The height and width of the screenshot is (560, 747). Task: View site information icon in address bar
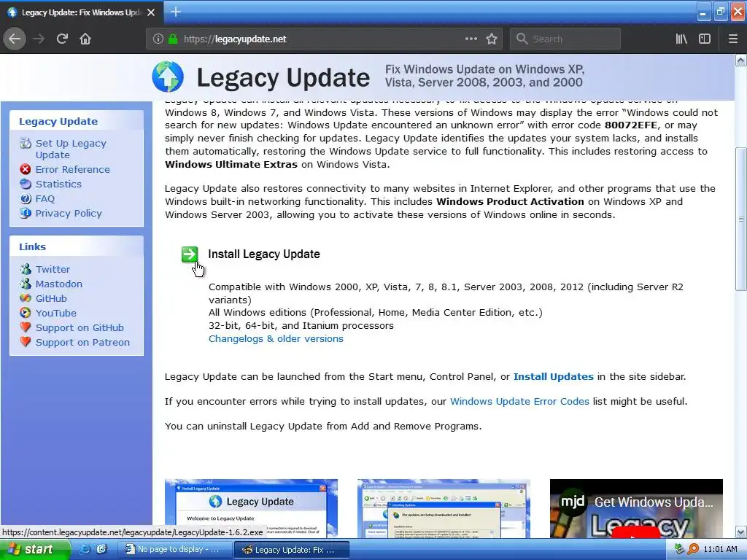click(x=158, y=39)
